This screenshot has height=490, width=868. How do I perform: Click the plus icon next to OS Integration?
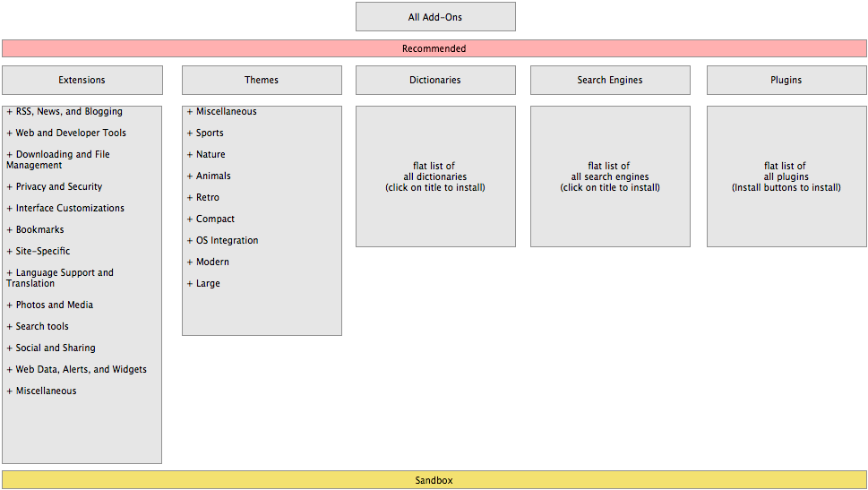190,241
